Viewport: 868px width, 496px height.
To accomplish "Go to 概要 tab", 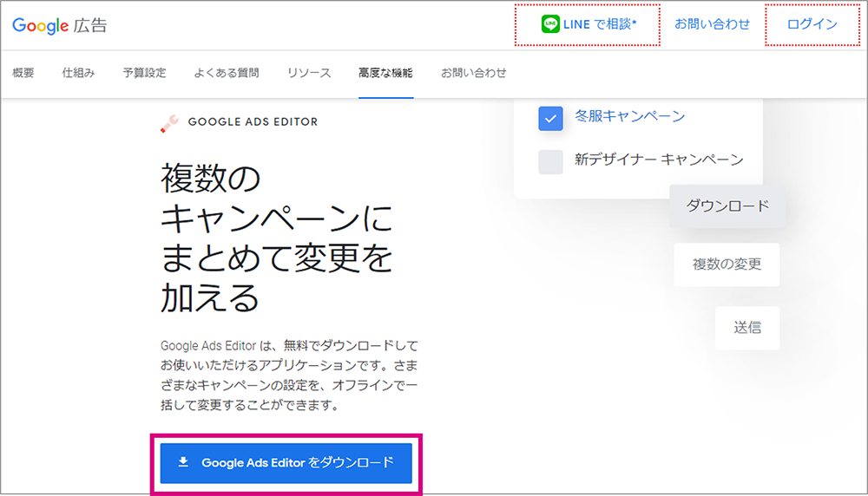I will click(23, 73).
